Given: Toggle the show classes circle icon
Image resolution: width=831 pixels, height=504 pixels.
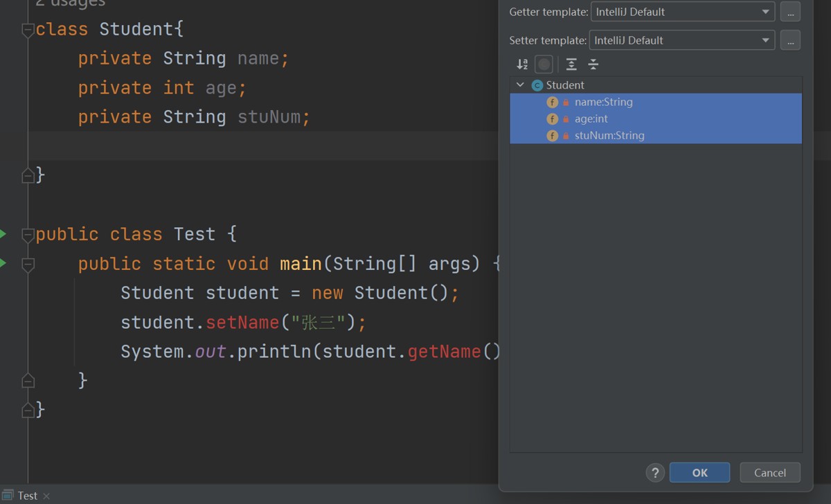Looking at the screenshot, I should (x=544, y=64).
